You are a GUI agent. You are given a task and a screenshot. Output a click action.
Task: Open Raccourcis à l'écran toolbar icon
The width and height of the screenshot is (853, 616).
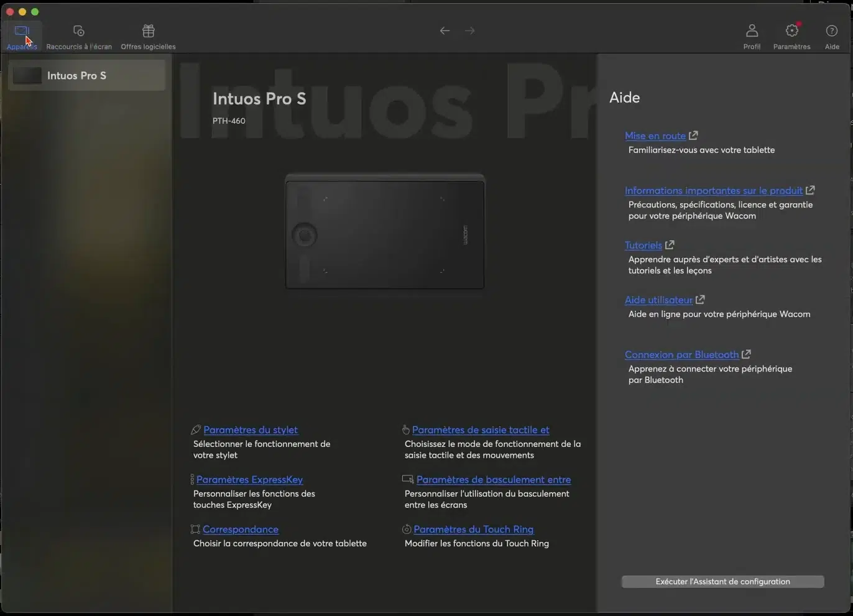pos(79,31)
